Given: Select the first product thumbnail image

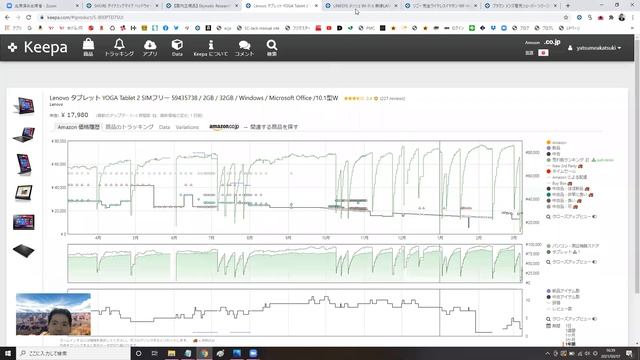Looking at the screenshot, I should click(x=24, y=106).
